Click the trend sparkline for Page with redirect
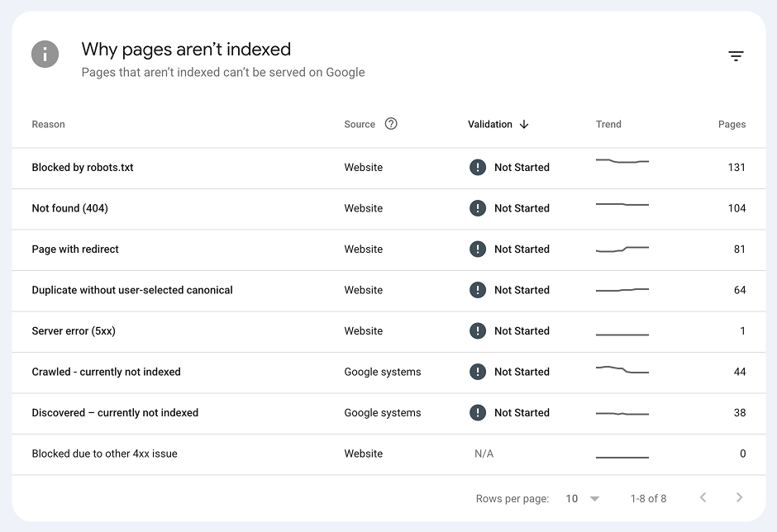 pos(622,249)
